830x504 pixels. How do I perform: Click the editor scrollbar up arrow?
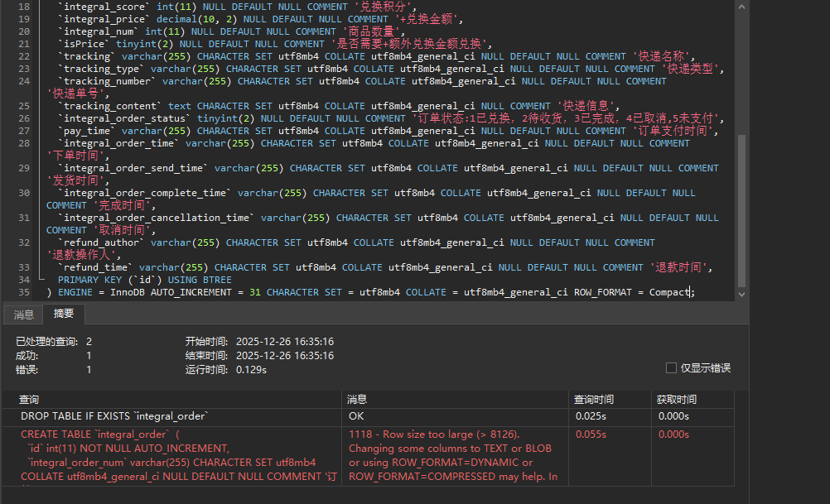point(741,5)
